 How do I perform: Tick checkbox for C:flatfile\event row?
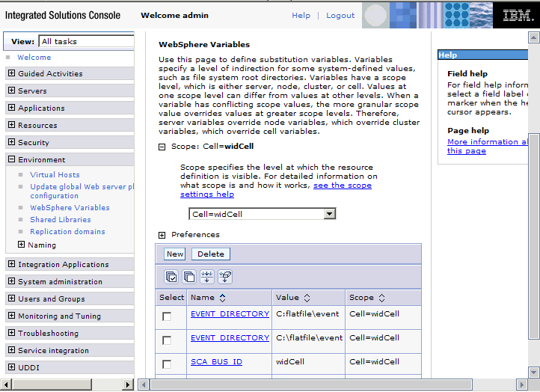[167, 316]
